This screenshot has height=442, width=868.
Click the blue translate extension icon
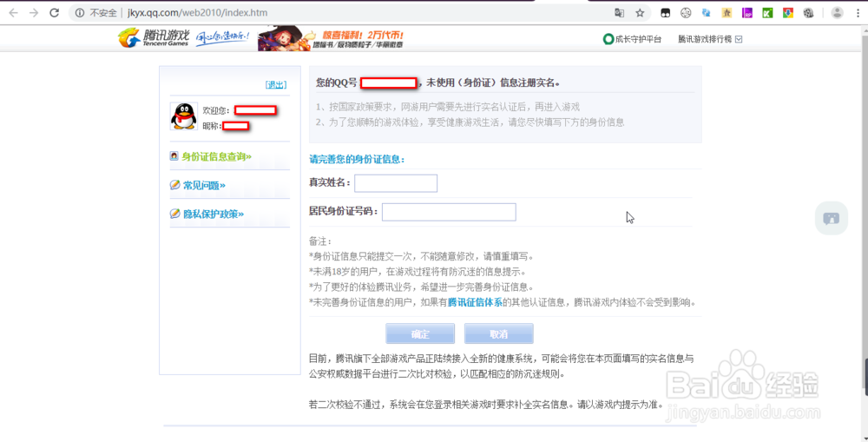click(707, 13)
